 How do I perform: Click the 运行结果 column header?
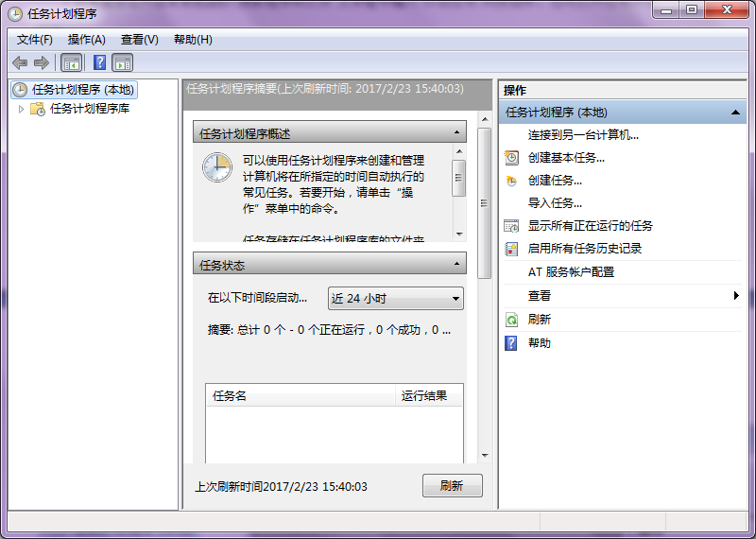tap(429, 396)
